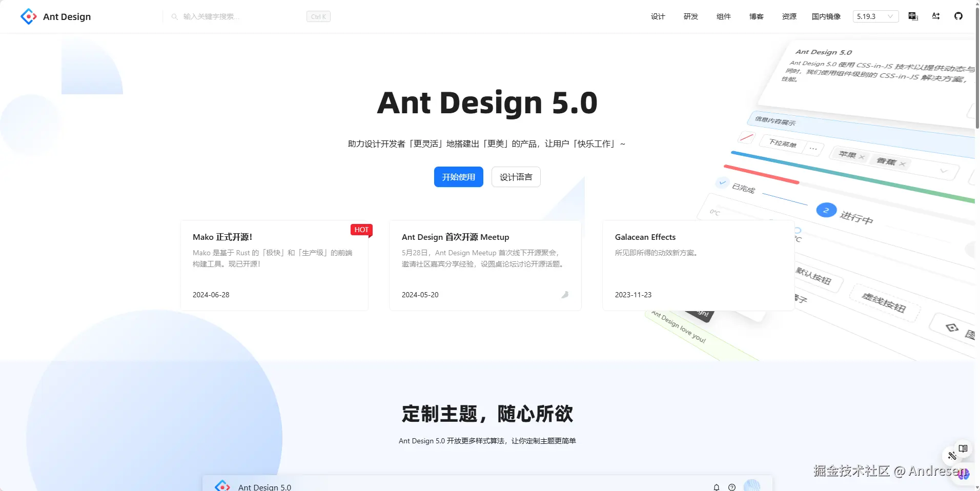
Task: Click the search magnifier icon
Action: pyautogui.click(x=174, y=16)
